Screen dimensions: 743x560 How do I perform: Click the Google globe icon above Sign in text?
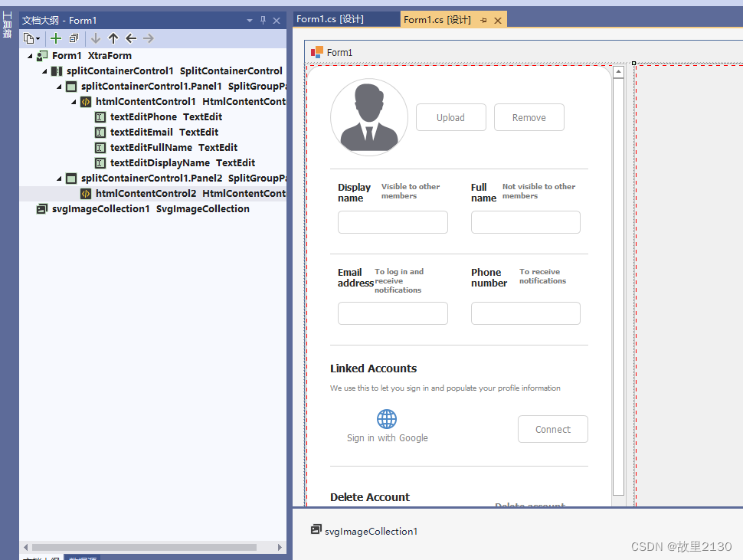(x=387, y=418)
